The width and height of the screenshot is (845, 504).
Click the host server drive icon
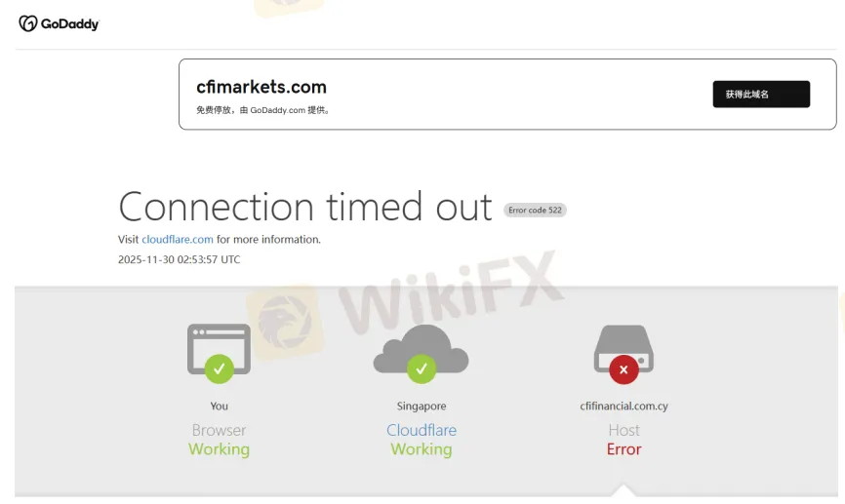(x=624, y=349)
